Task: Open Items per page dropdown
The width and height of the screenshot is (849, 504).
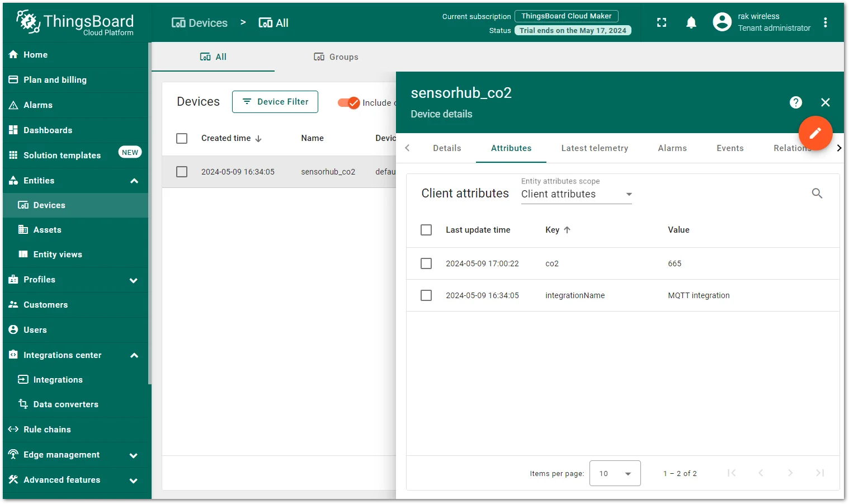Action: coord(615,474)
